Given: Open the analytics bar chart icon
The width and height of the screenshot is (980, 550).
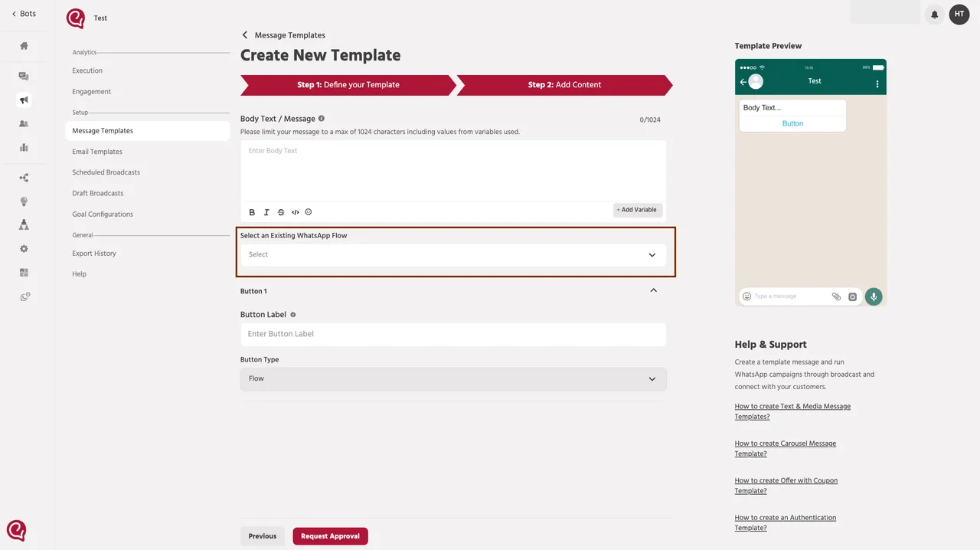Looking at the screenshot, I should coord(24,147).
